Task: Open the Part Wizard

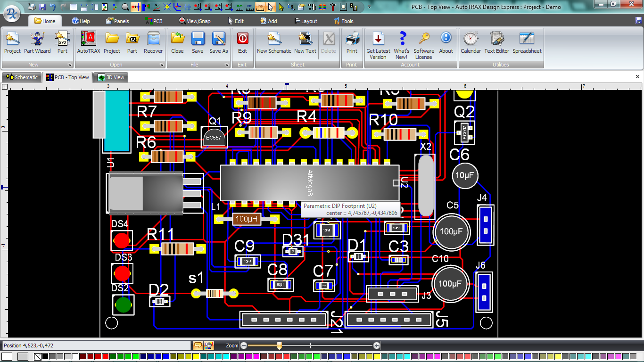Action: click(x=37, y=43)
